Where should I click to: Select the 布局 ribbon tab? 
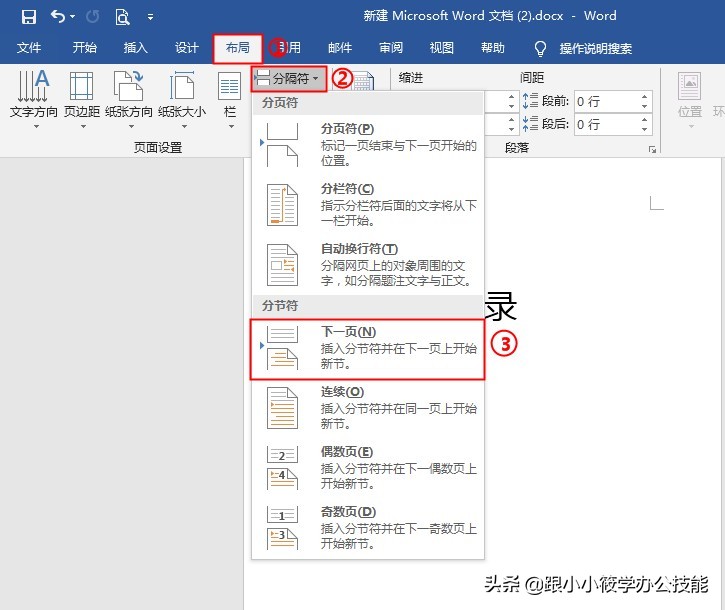tap(238, 48)
